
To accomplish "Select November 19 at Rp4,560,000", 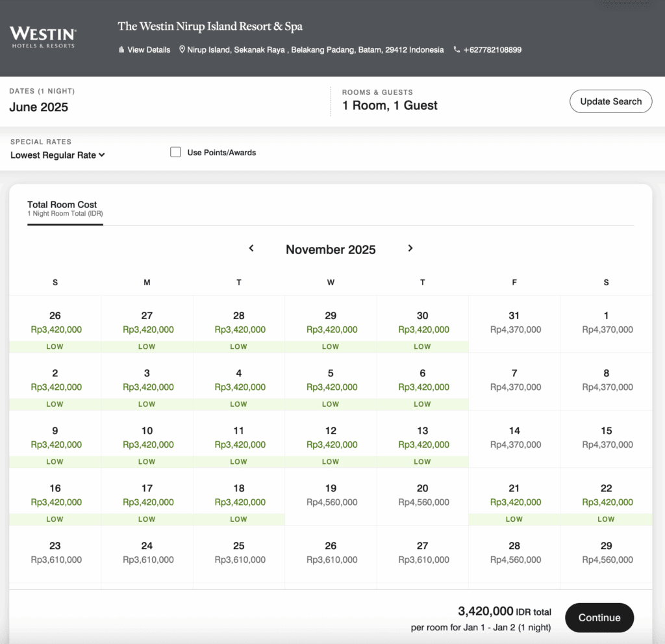I will point(331,495).
